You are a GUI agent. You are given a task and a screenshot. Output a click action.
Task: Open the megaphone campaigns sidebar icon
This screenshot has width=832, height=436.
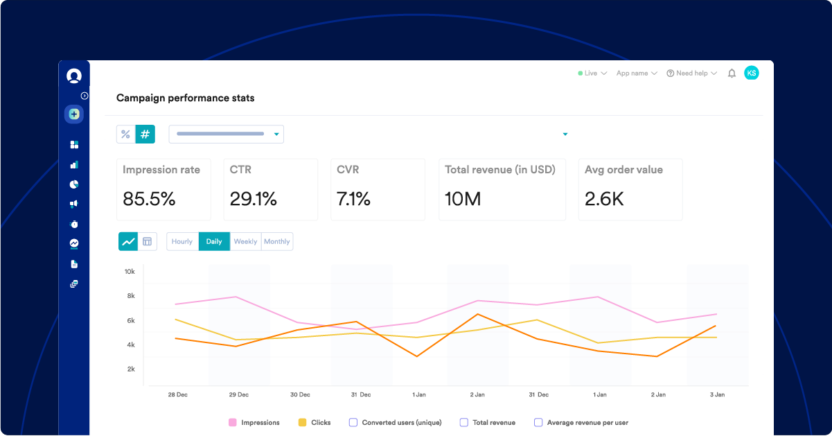tap(74, 204)
